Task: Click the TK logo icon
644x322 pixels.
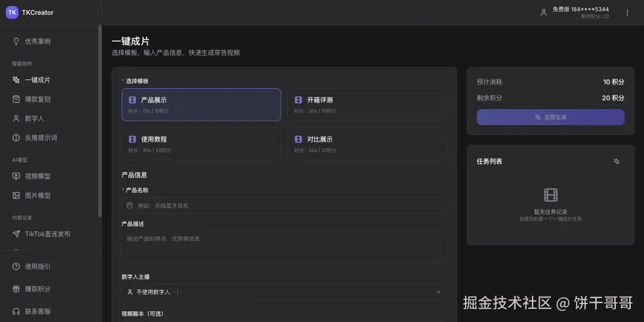Action: click(x=12, y=13)
